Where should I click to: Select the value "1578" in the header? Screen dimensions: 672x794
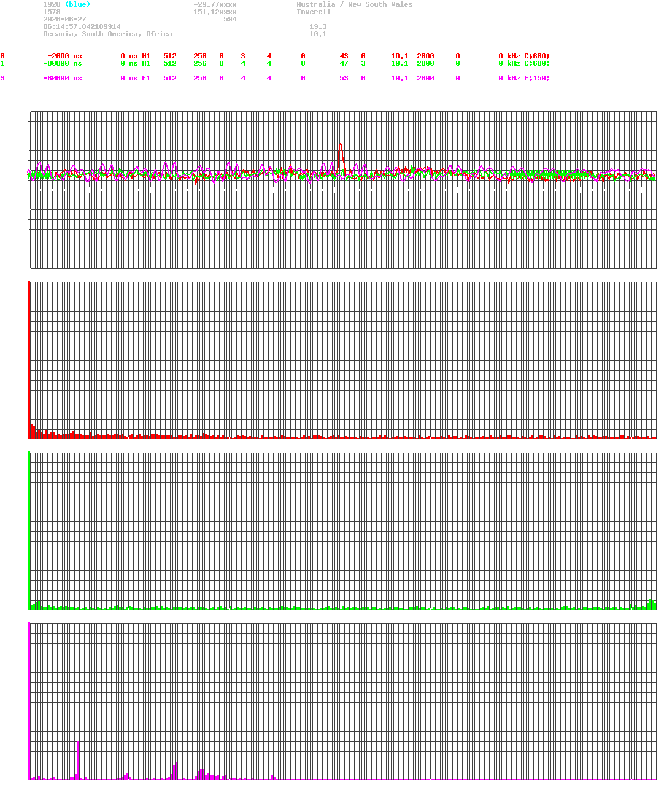click(x=52, y=12)
